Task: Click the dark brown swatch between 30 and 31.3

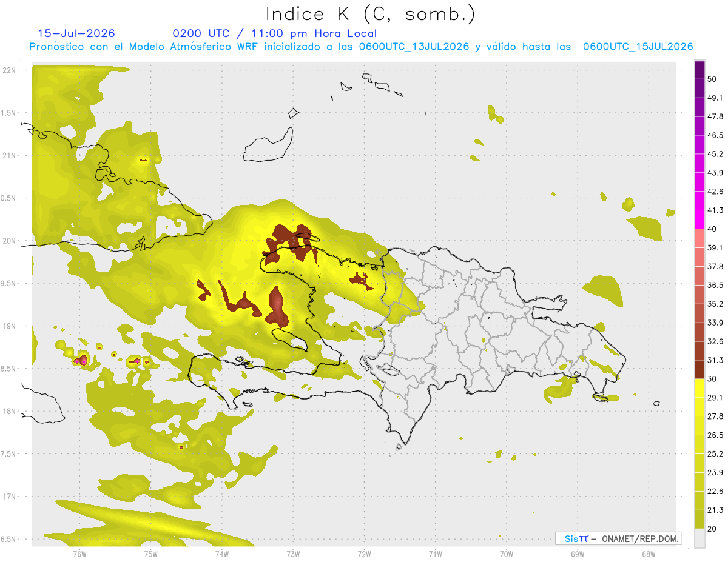Action: pos(699,370)
